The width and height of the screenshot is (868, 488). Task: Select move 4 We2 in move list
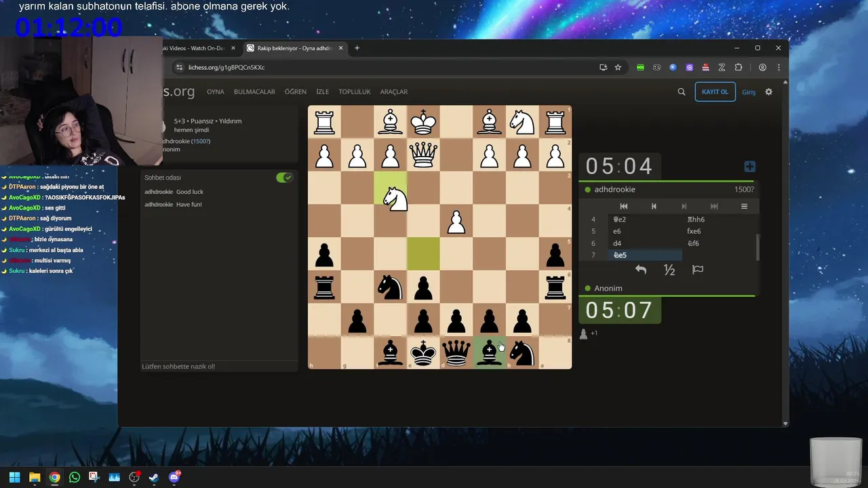644,219
